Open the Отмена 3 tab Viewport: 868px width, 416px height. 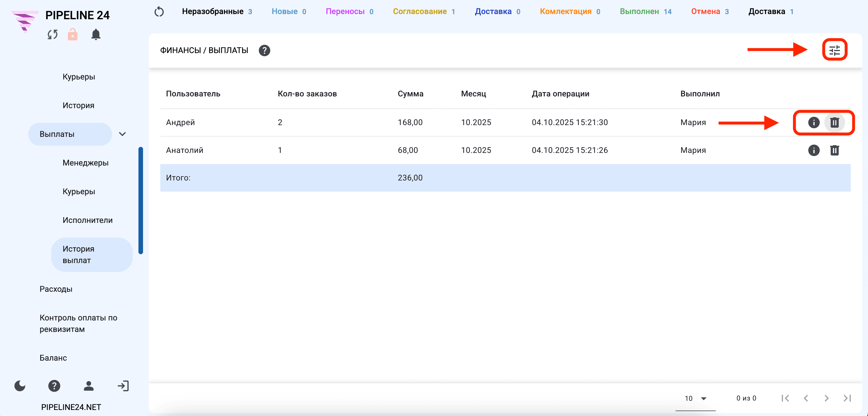pos(710,11)
